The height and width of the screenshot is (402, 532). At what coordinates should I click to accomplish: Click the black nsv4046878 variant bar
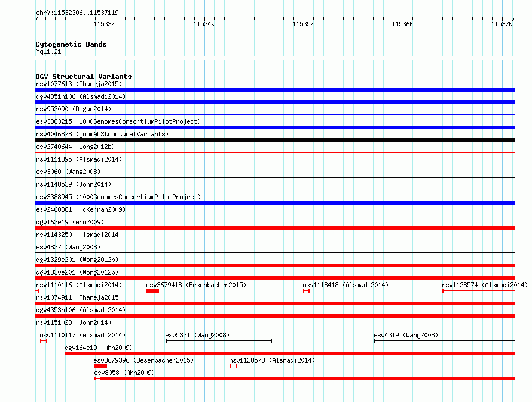pos(275,140)
